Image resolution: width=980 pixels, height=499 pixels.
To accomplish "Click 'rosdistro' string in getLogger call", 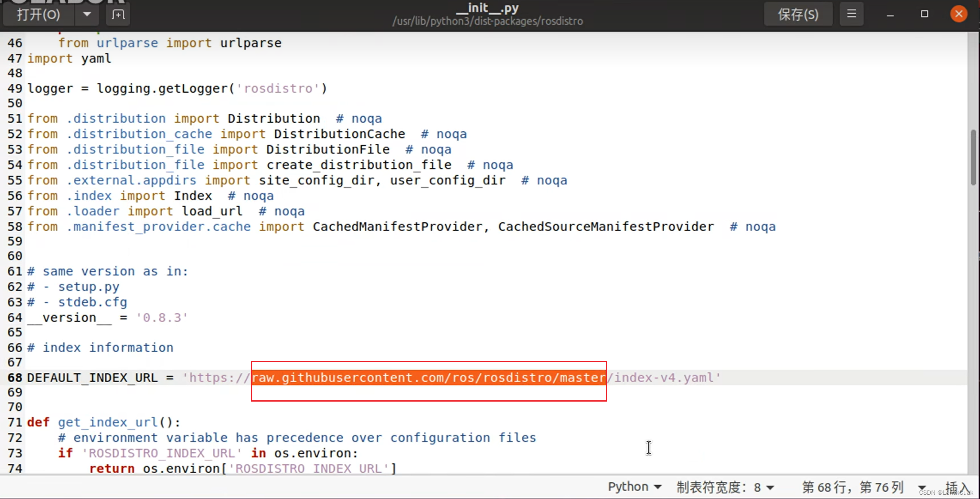I will [x=278, y=88].
